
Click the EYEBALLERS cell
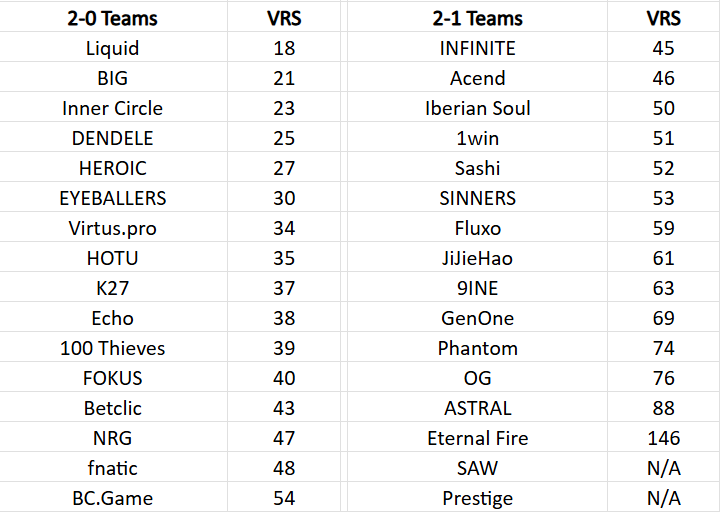(112, 198)
